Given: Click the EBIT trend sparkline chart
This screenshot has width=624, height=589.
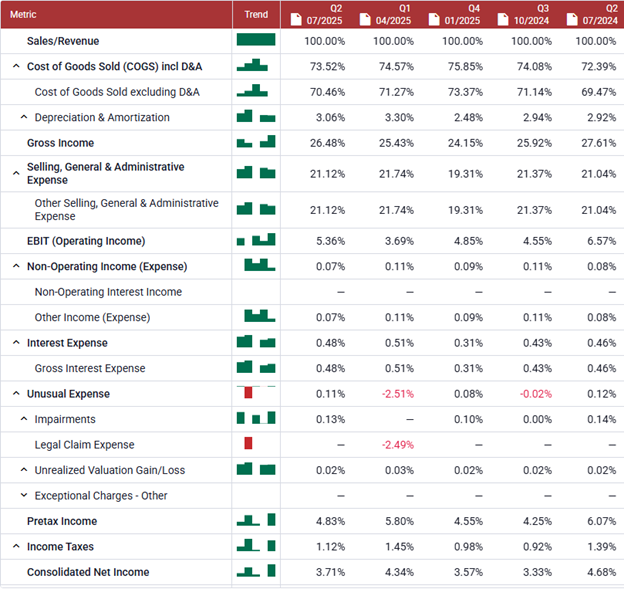Looking at the screenshot, I should 255,241.
